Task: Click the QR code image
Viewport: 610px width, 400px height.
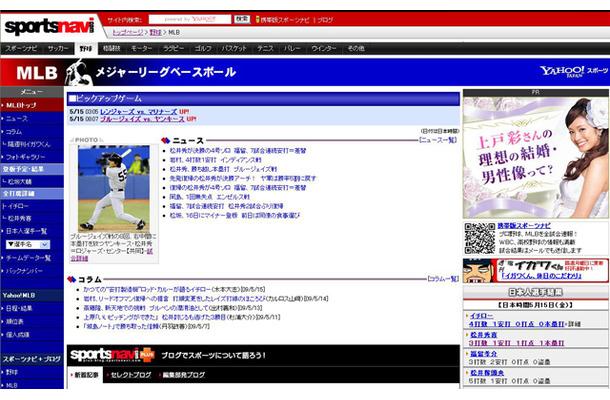Action: (x=479, y=238)
